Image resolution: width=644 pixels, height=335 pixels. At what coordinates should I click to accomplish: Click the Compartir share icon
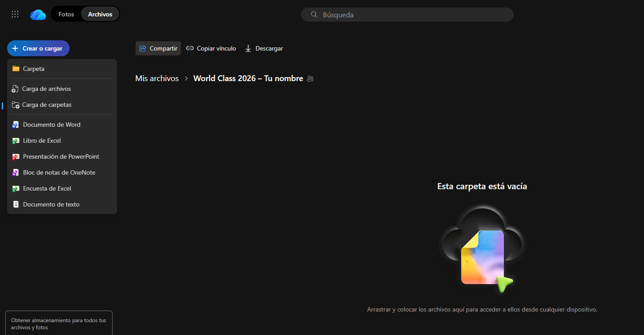click(x=143, y=48)
